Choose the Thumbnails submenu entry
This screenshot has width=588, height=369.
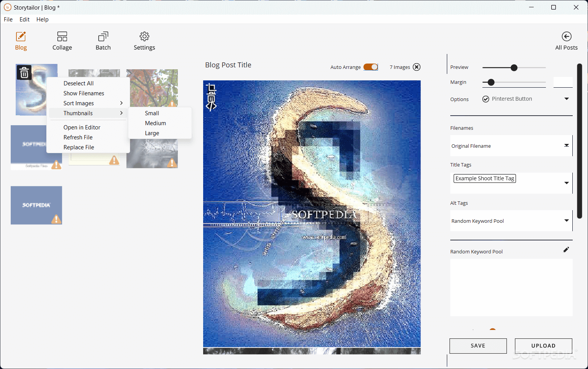point(88,113)
